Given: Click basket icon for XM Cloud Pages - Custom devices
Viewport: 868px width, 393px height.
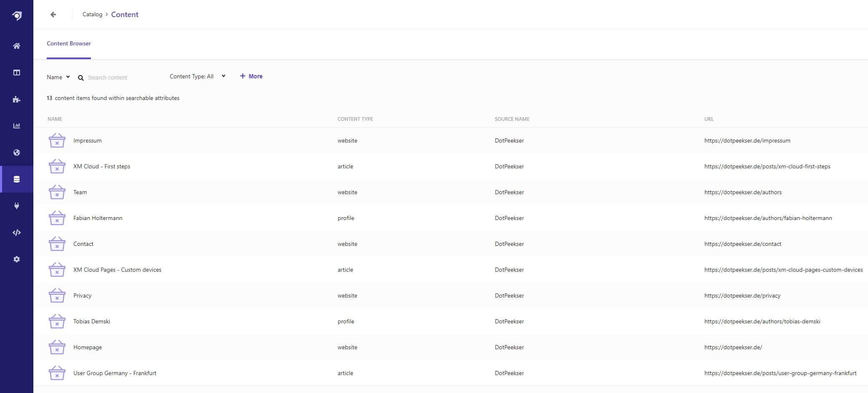Looking at the screenshot, I should coord(57,270).
